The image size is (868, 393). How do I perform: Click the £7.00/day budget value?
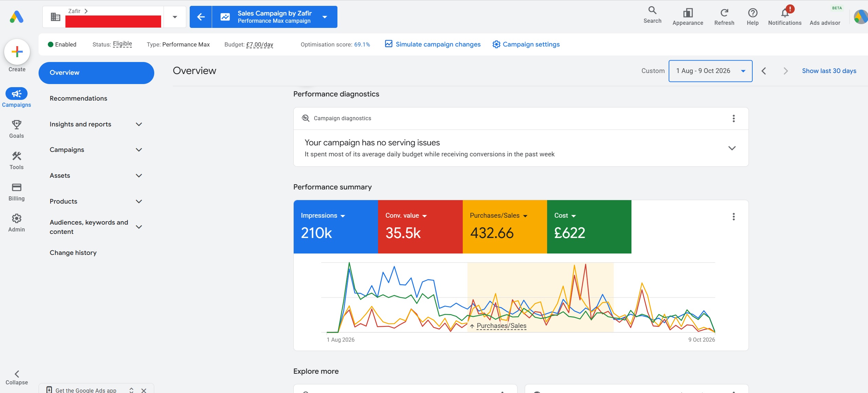tap(260, 44)
